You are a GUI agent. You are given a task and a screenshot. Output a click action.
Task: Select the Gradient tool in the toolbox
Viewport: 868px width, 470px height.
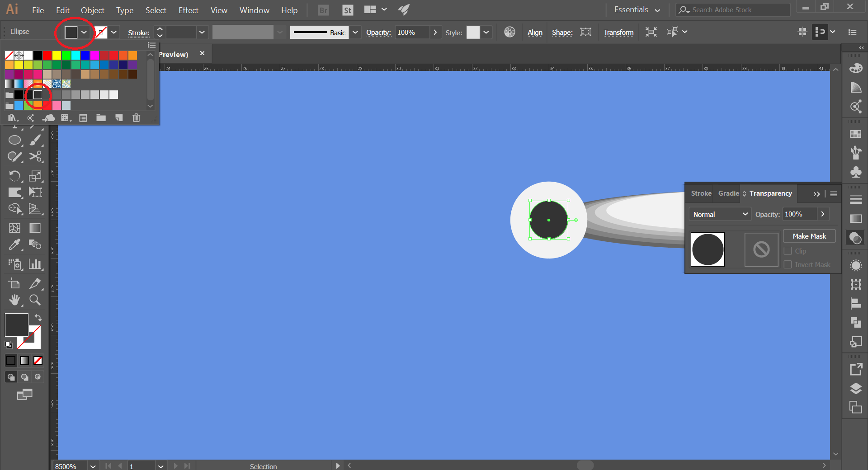[35, 228]
